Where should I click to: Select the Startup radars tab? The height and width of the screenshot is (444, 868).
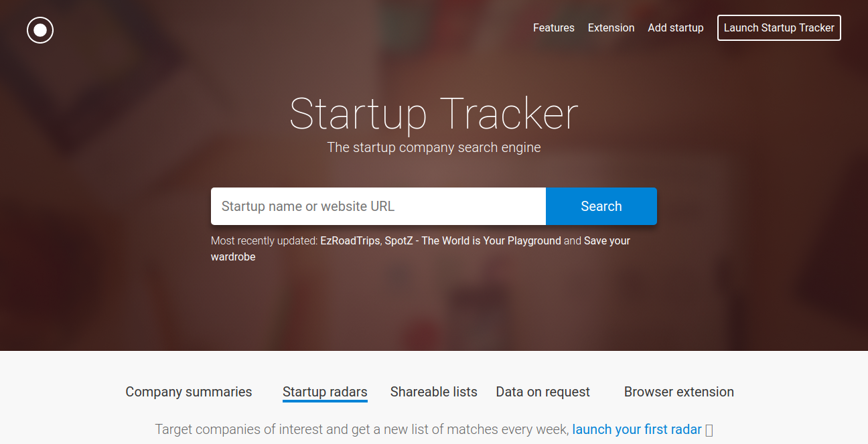325,392
